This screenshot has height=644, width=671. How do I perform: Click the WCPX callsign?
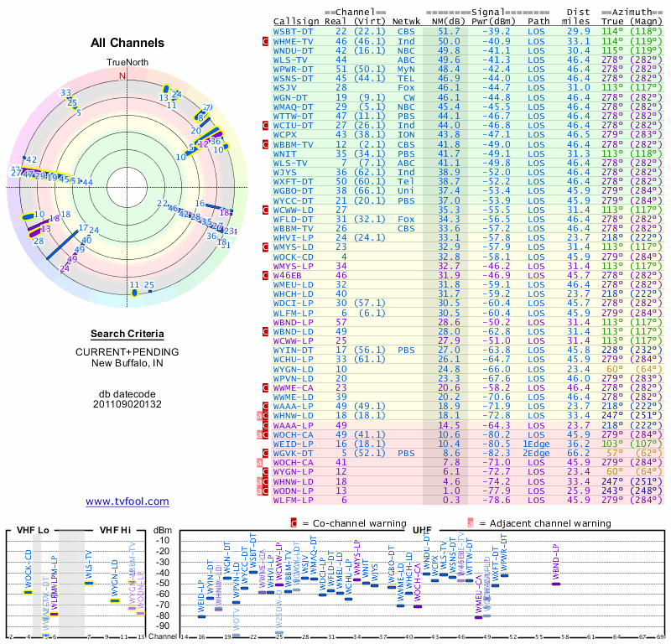[284, 134]
